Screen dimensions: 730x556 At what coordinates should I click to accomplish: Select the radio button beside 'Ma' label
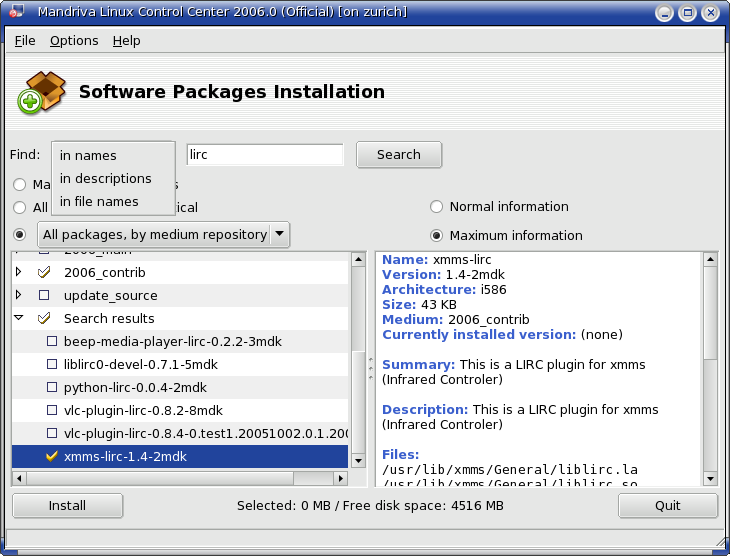(20, 185)
